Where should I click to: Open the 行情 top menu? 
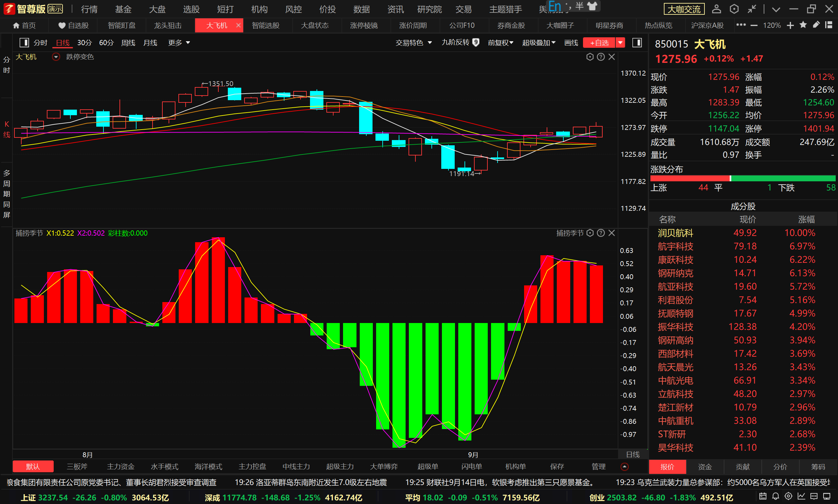pos(89,9)
